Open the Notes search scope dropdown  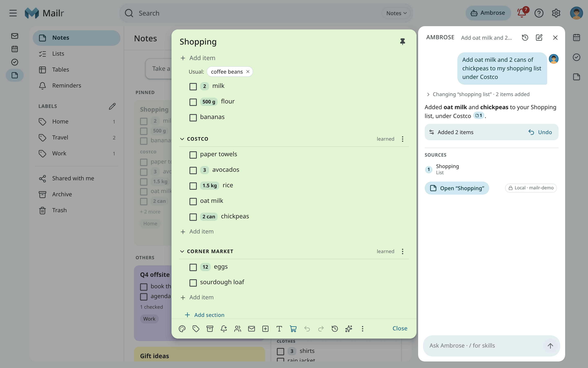[396, 13]
